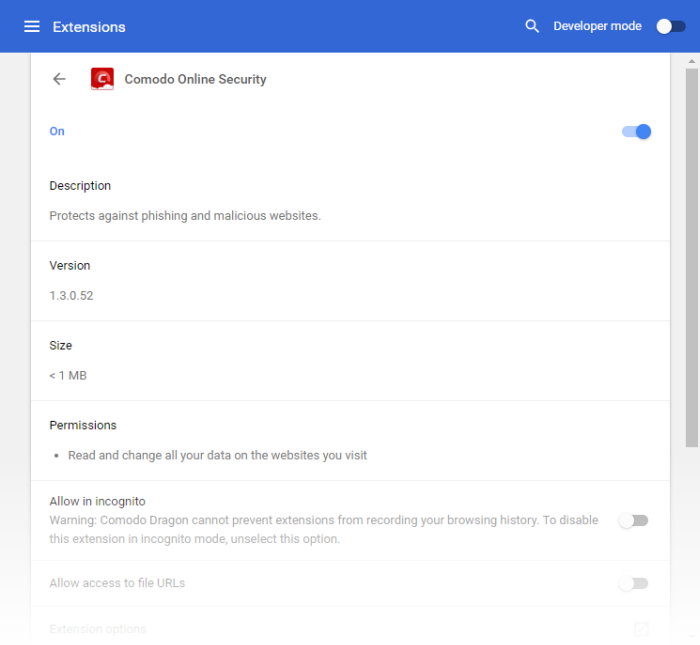Turn off the Comodo Online Security extension
700x645 pixels.
(x=636, y=132)
